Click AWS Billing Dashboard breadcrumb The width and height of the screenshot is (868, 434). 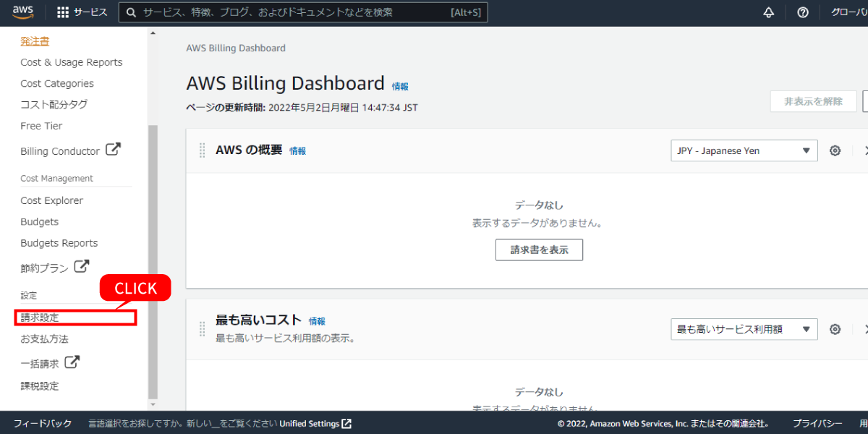pos(236,48)
